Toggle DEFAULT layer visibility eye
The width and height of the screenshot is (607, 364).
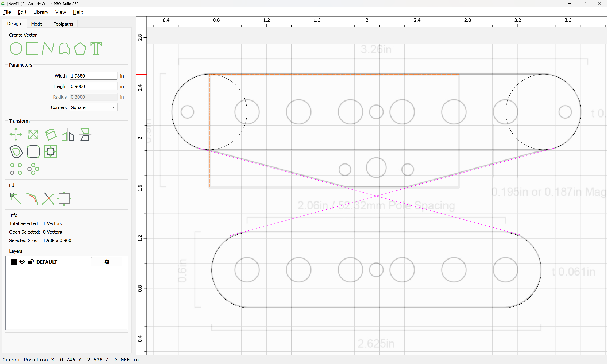(x=22, y=262)
